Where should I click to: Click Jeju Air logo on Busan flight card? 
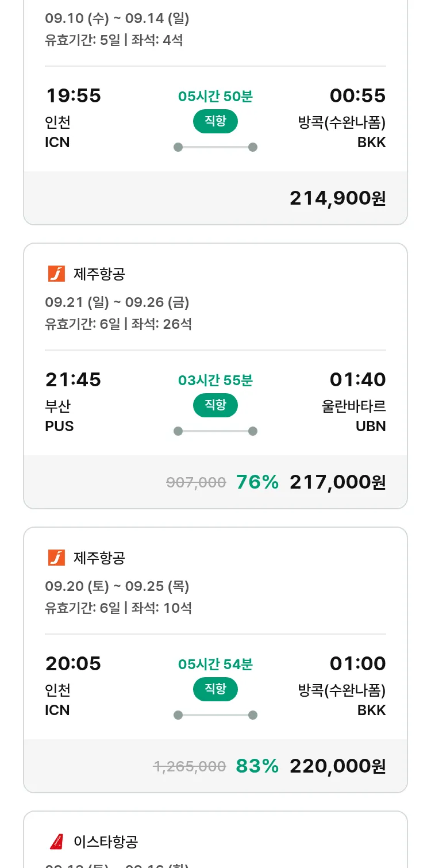[x=56, y=274]
